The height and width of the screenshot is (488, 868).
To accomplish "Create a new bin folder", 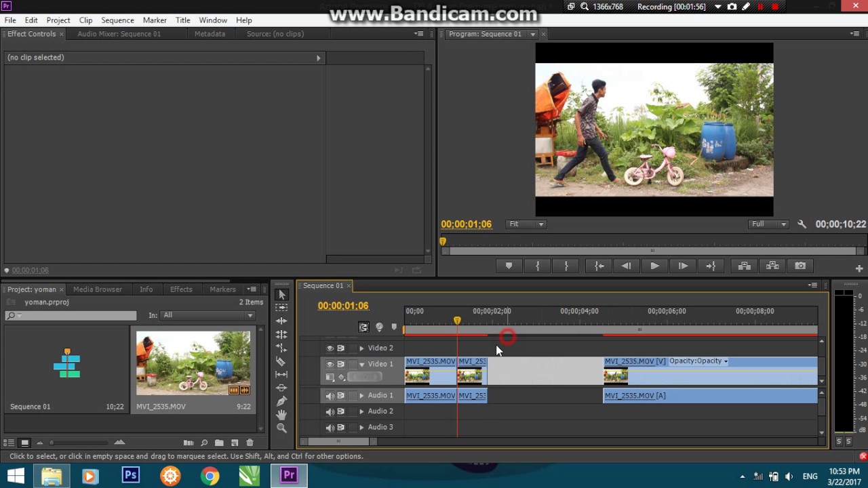I will 219,443.
